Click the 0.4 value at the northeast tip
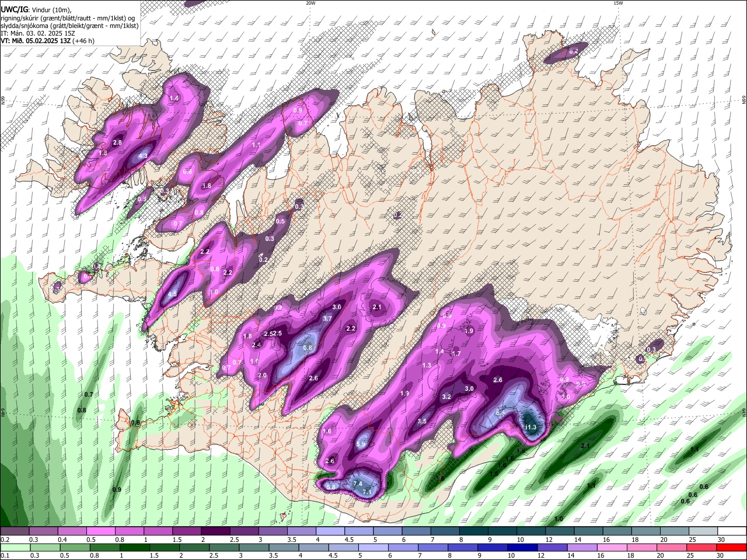The width and height of the screenshot is (747, 560). (x=574, y=51)
